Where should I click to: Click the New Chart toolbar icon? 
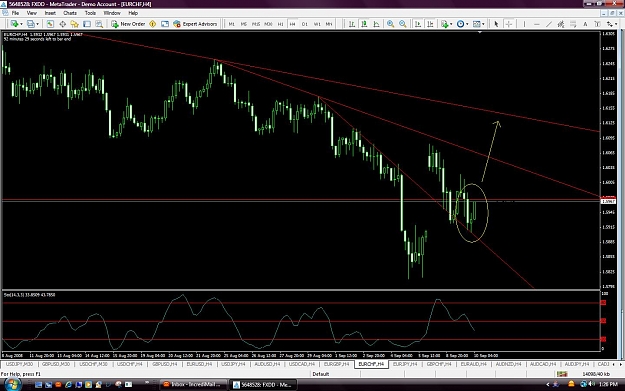coord(14,24)
